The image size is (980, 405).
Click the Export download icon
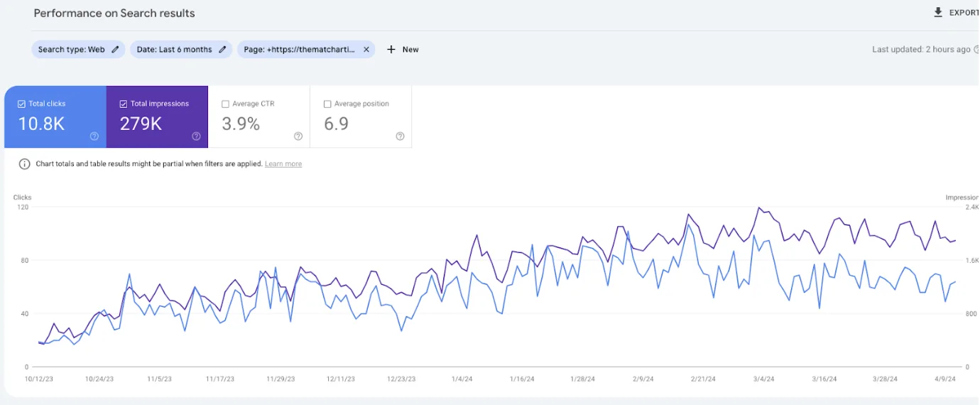point(938,13)
